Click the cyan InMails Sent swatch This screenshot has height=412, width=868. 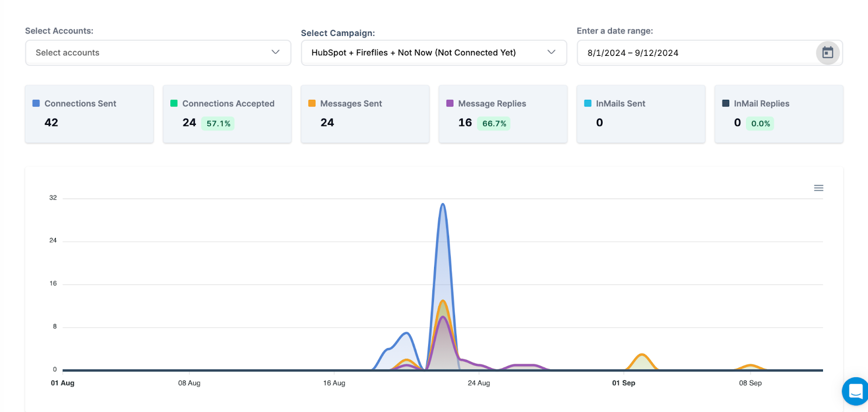pyautogui.click(x=588, y=103)
